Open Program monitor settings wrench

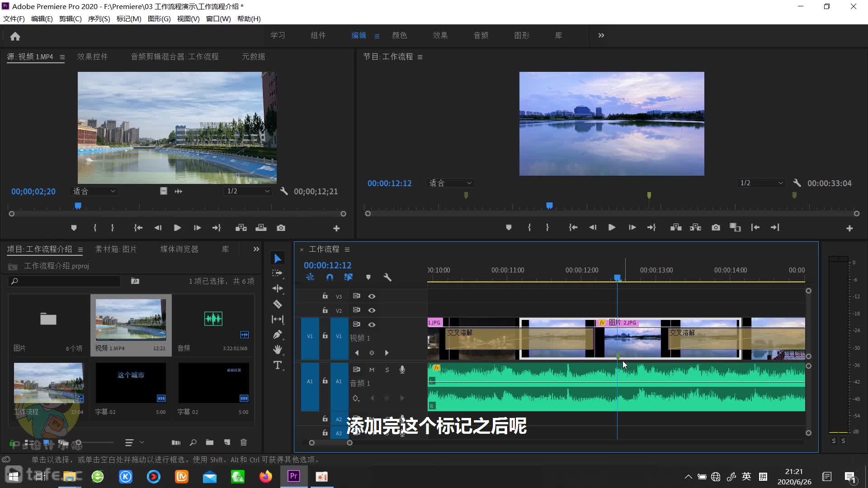[797, 183]
